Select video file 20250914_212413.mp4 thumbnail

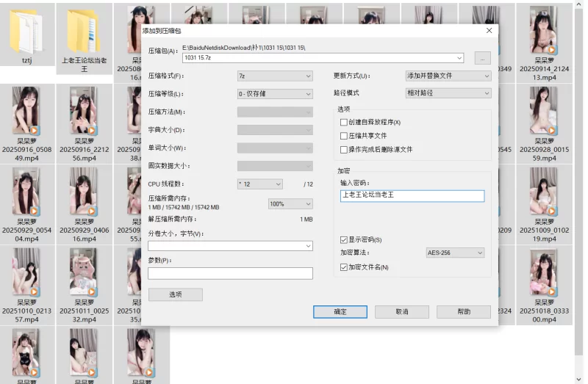tap(543, 30)
